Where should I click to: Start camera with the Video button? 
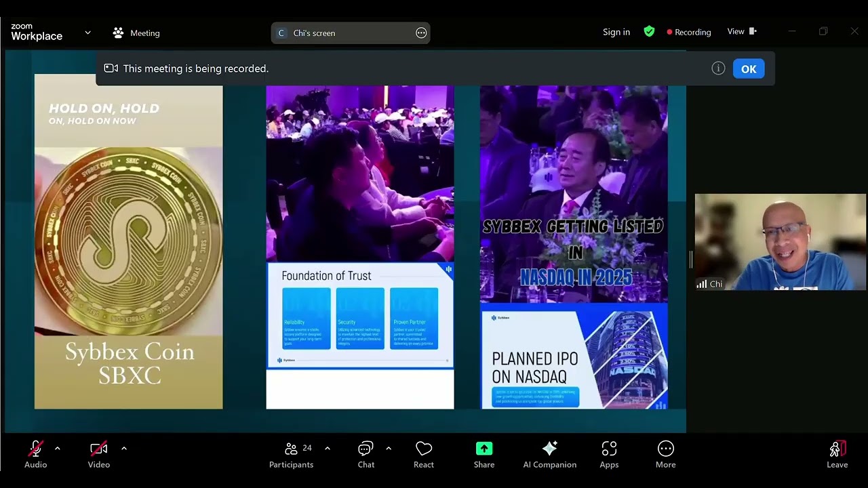coord(98,454)
